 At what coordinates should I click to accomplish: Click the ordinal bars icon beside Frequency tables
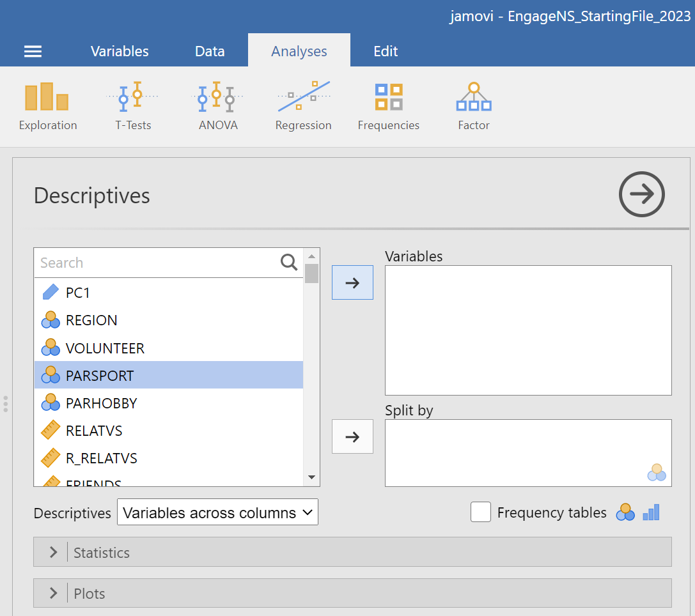(651, 512)
